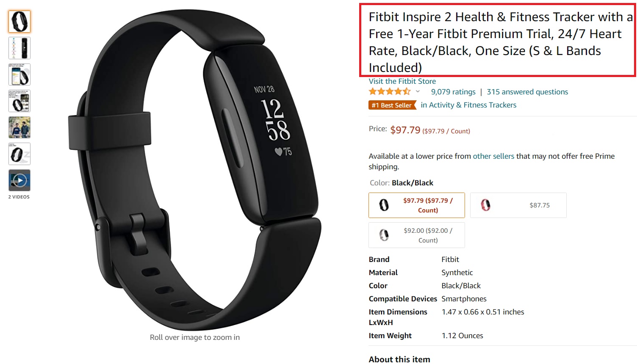The image size is (637, 364).
Task: Open the other sellers link
Action: click(x=493, y=156)
